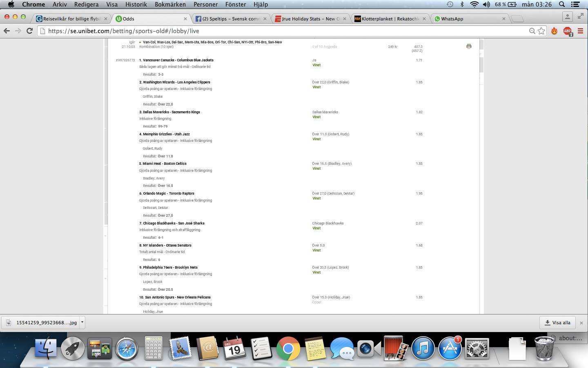Open Finder from the Dock
The height and width of the screenshot is (368, 588).
[46, 348]
